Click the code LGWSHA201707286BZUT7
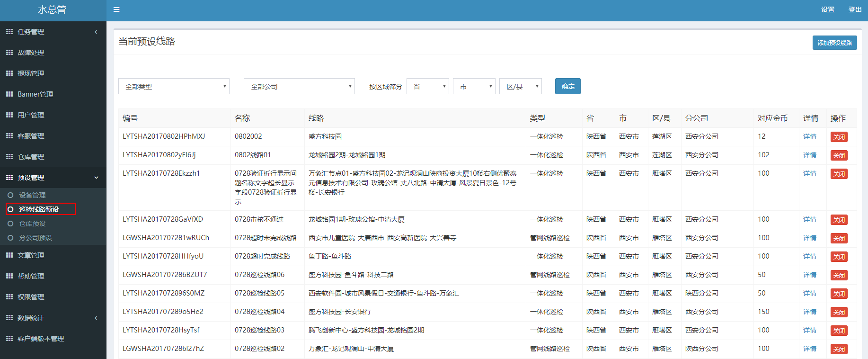The image size is (868, 359). click(x=165, y=275)
